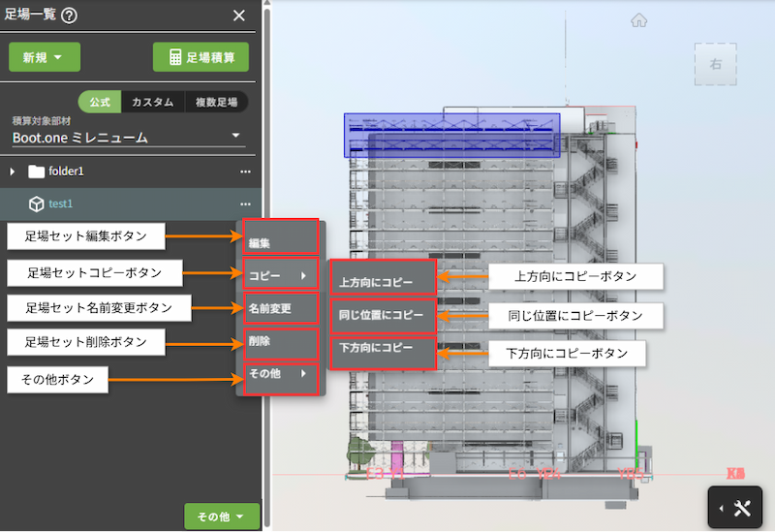Expand the folder1 tree arrow
The width and height of the screenshot is (775, 532).
click(x=13, y=172)
